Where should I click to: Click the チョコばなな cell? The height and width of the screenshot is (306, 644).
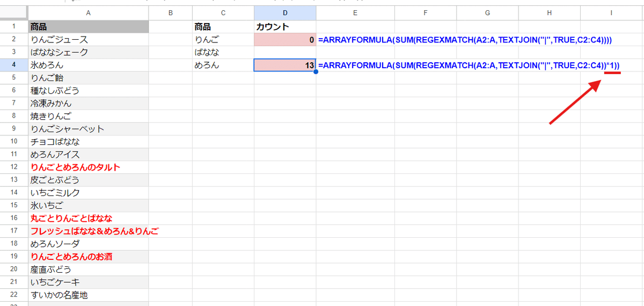[89, 142]
